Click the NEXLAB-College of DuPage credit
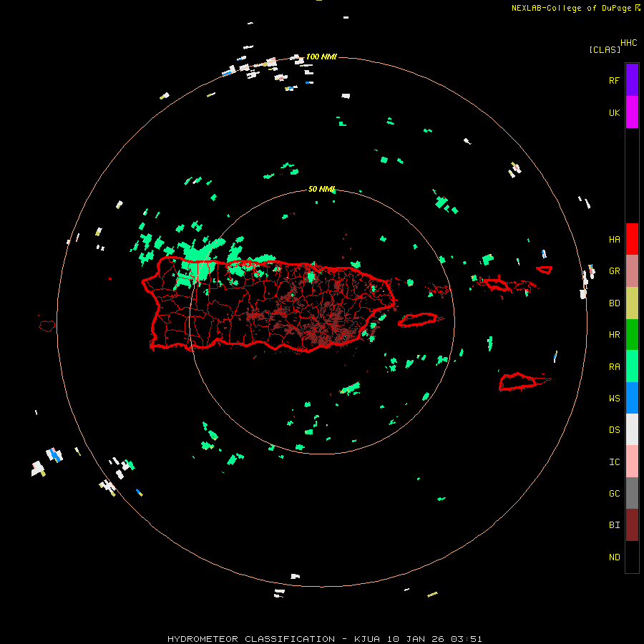This screenshot has width=644, height=644. point(573,8)
